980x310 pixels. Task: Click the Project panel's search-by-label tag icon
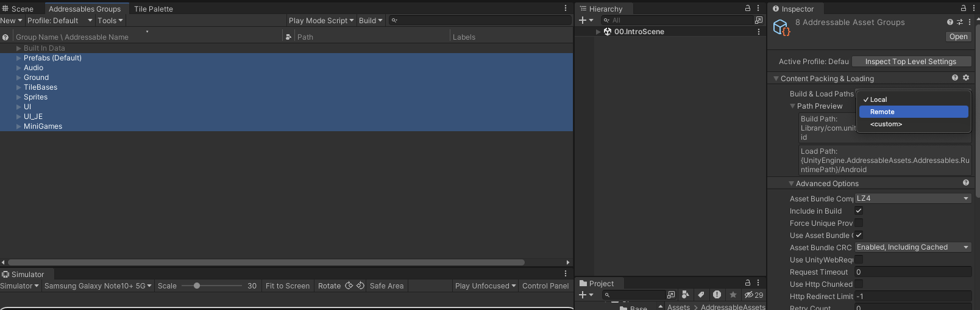click(701, 295)
